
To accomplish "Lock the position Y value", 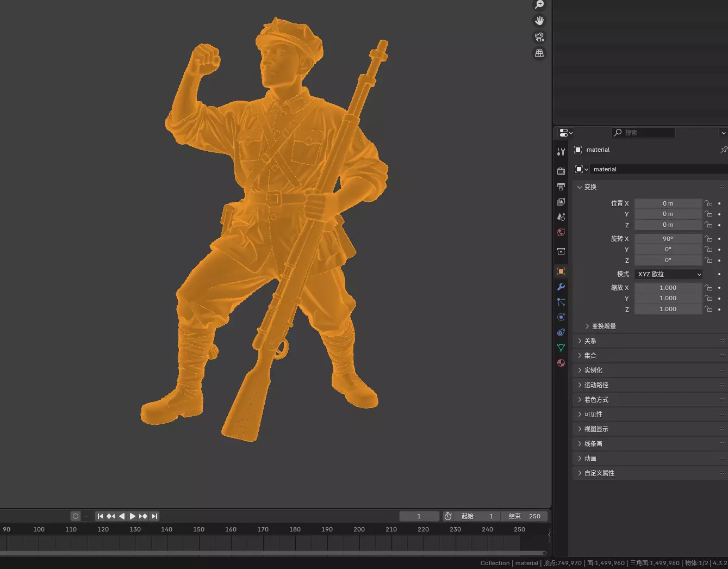I will point(708,214).
